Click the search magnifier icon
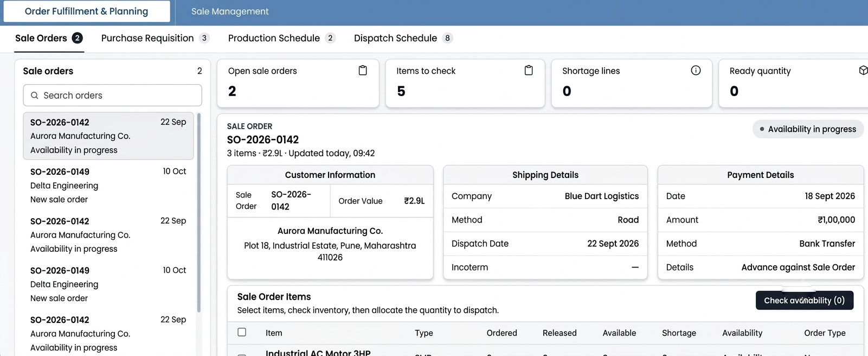The image size is (868, 356). pyautogui.click(x=35, y=96)
